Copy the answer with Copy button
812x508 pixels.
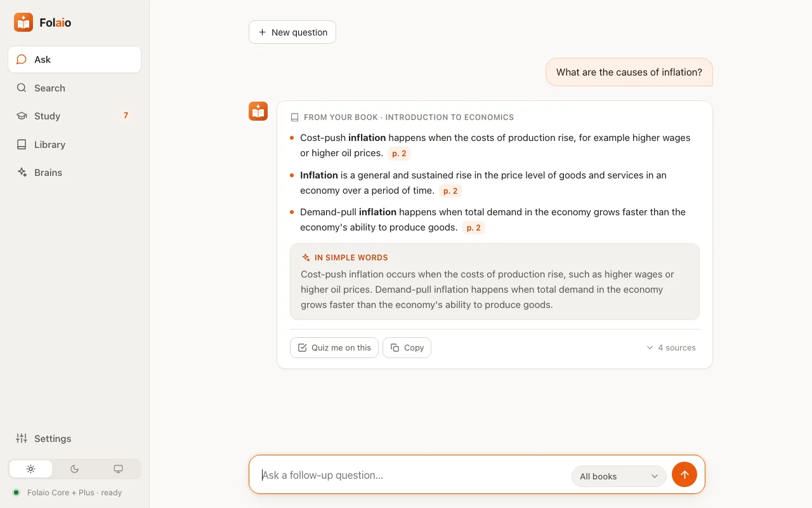point(407,347)
